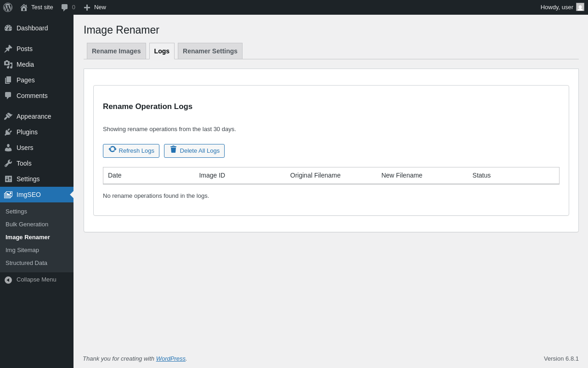This screenshot has width=588, height=368.
Task: Click the Original Filename column header
Action: (316, 175)
